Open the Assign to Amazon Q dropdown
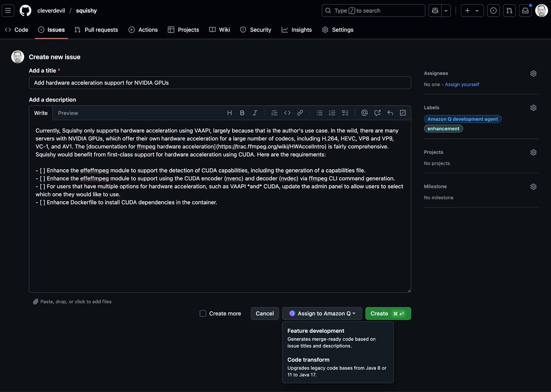This screenshot has height=392, width=551. 321,313
